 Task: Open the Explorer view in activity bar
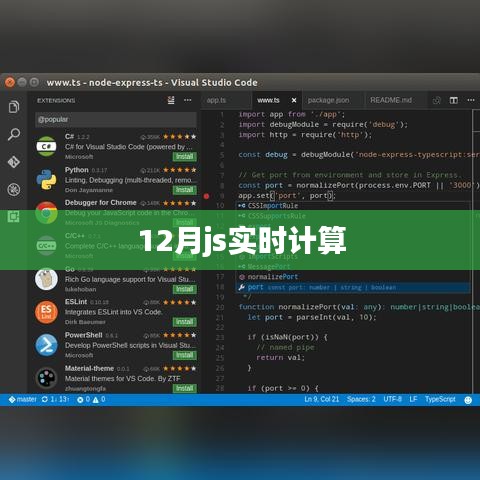(x=14, y=107)
